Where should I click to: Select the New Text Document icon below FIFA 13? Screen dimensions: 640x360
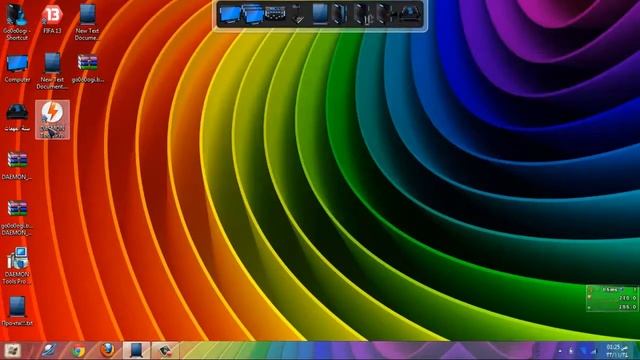(52, 71)
